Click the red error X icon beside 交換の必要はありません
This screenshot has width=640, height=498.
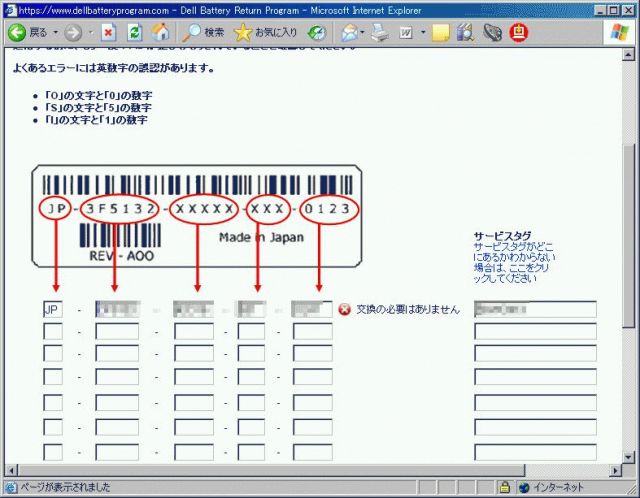click(344, 309)
